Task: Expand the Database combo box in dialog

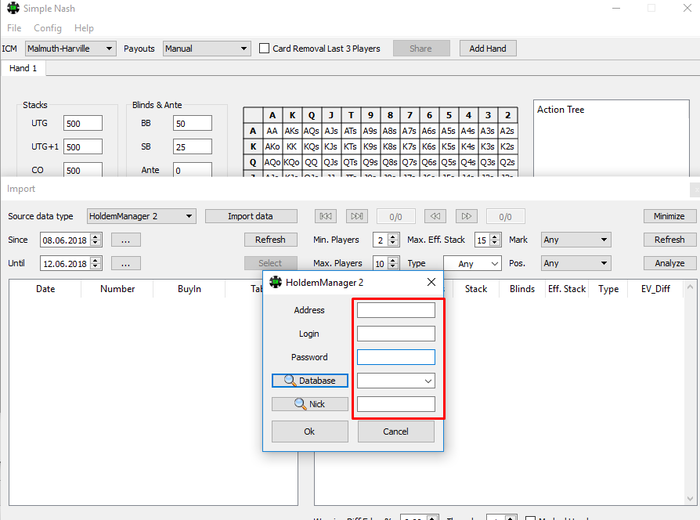Action: (x=428, y=381)
